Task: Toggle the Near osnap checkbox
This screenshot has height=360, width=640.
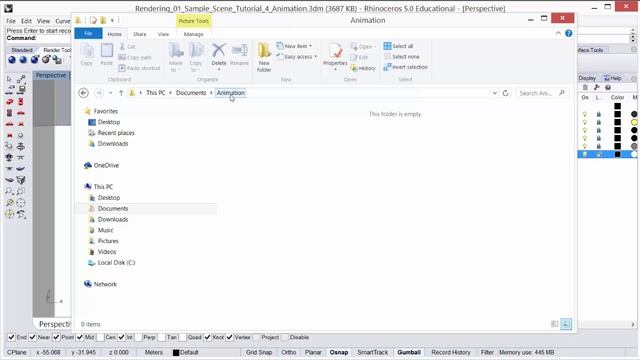Action: pyautogui.click(x=33, y=337)
